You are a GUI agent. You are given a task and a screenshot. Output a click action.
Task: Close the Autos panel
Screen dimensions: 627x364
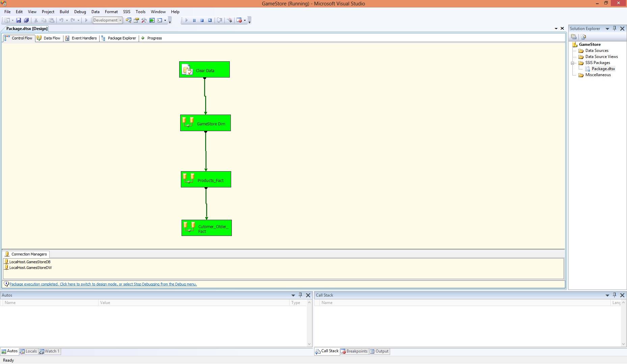click(x=308, y=295)
